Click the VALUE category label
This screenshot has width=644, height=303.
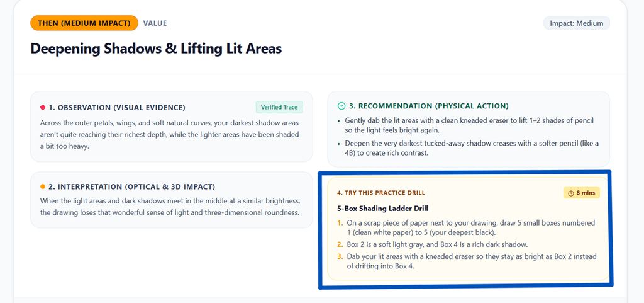tap(155, 23)
